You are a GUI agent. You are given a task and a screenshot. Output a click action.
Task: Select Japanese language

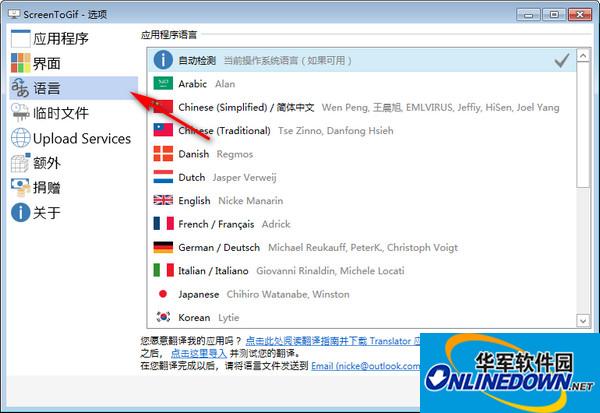tap(362, 294)
